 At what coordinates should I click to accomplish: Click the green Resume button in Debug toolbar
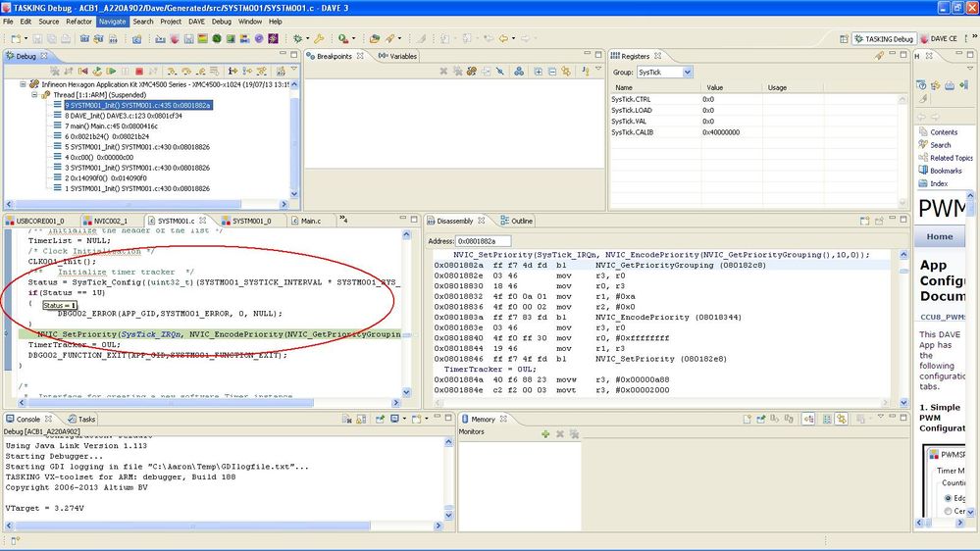tap(111, 72)
